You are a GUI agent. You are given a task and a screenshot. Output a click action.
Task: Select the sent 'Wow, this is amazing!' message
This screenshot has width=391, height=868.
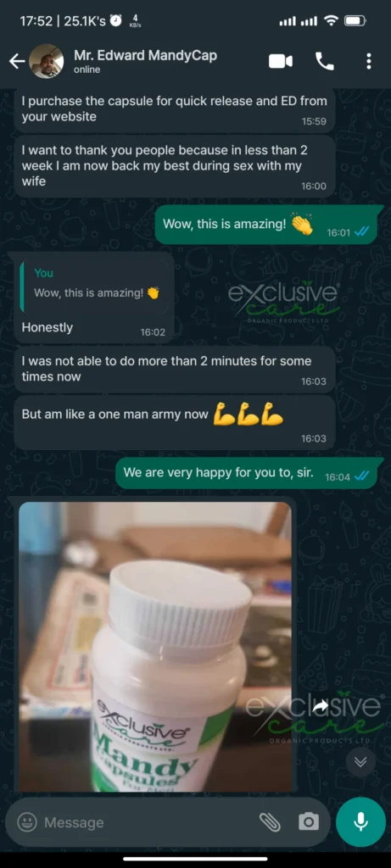click(265, 225)
